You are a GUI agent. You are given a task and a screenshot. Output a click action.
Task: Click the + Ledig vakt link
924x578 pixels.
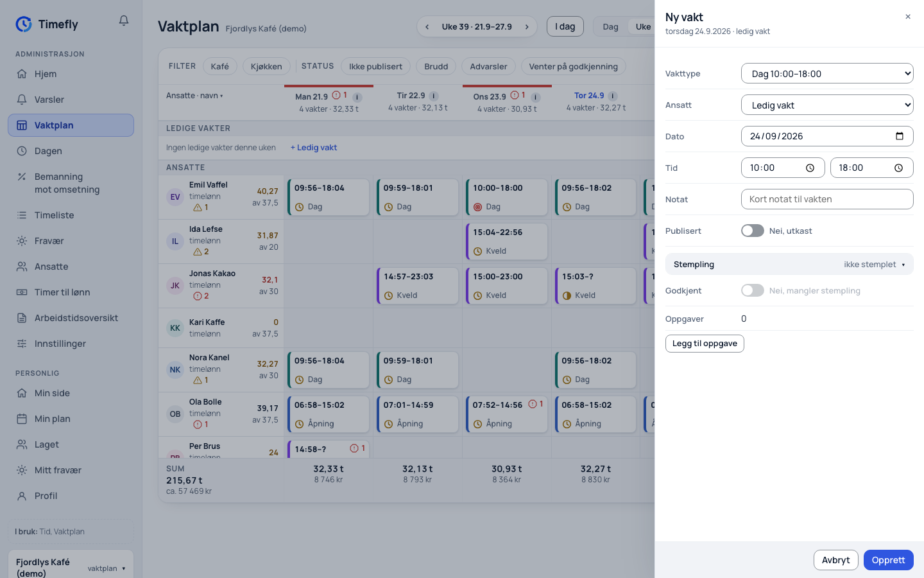point(314,148)
